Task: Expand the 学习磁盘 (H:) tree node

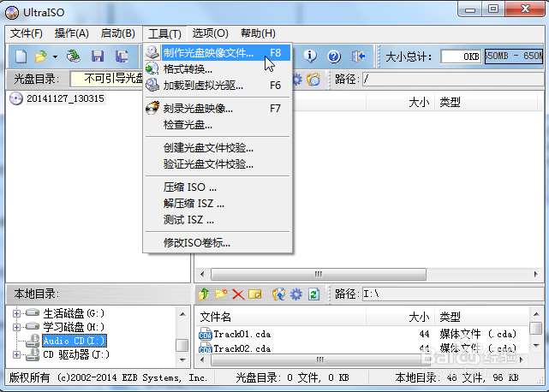Action: [x=16, y=327]
